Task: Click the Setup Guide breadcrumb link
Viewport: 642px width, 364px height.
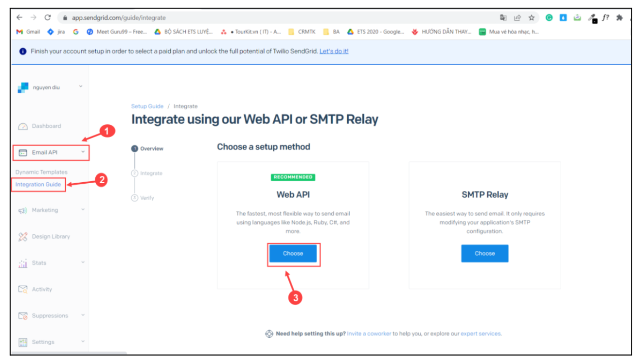Action: (x=147, y=106)
